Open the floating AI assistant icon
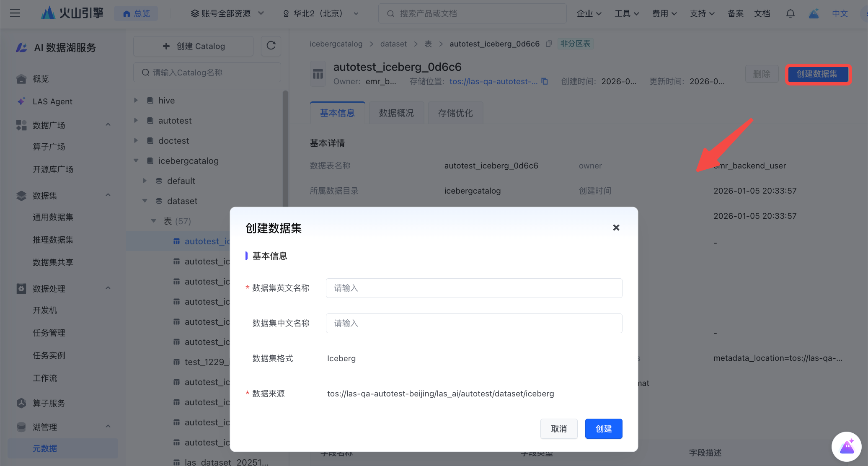 point(847,447)
